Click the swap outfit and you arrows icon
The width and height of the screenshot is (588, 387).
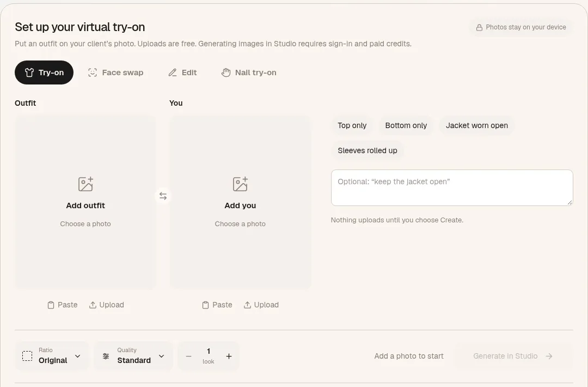163,196
